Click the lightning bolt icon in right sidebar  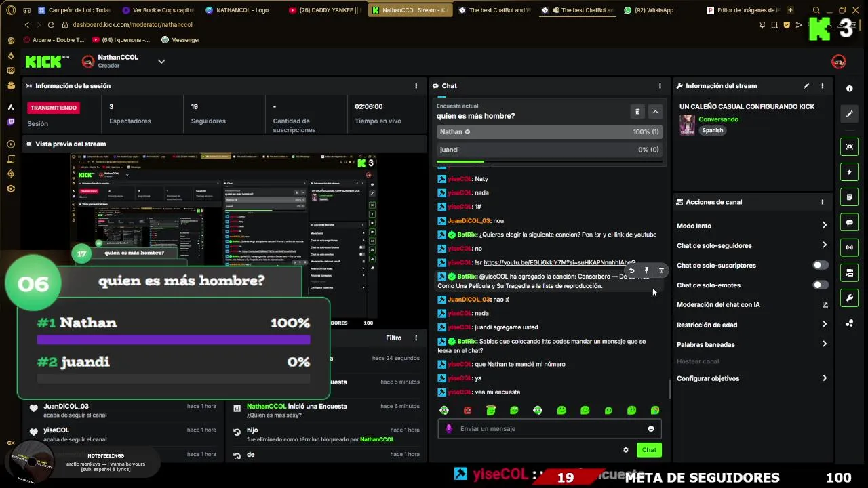click(849, 172)
